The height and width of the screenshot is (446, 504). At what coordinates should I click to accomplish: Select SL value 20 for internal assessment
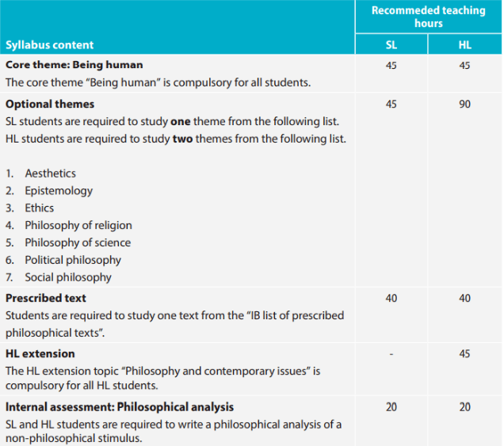391,407
